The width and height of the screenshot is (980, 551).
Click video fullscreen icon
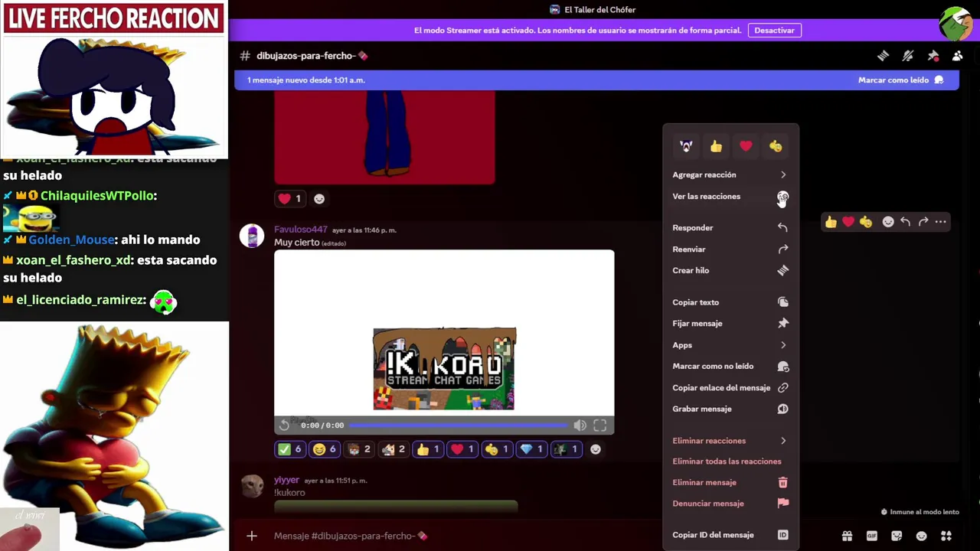(x=600, y=425)
